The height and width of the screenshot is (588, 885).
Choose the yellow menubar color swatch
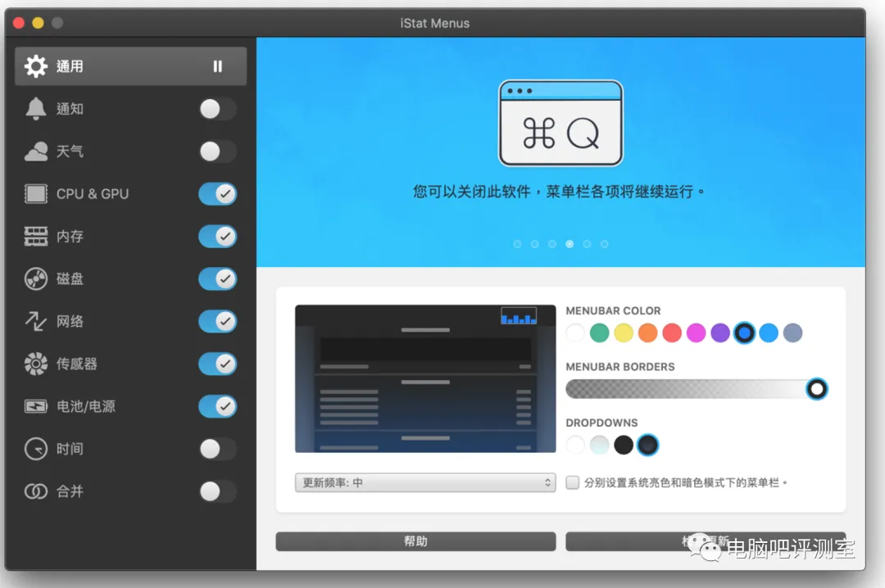coord(624,333)
